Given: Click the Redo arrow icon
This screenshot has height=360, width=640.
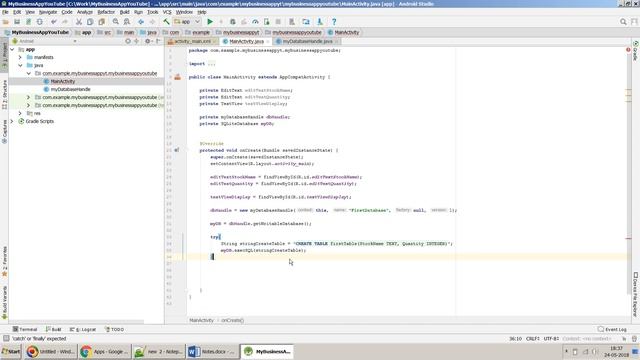Looking at the screenshot, I should tap(64, 22).
